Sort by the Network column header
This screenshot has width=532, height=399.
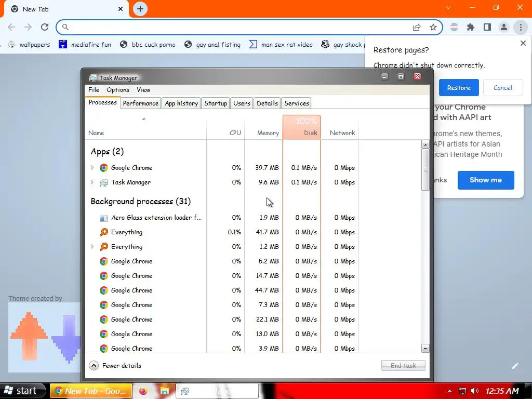point(339,128)
